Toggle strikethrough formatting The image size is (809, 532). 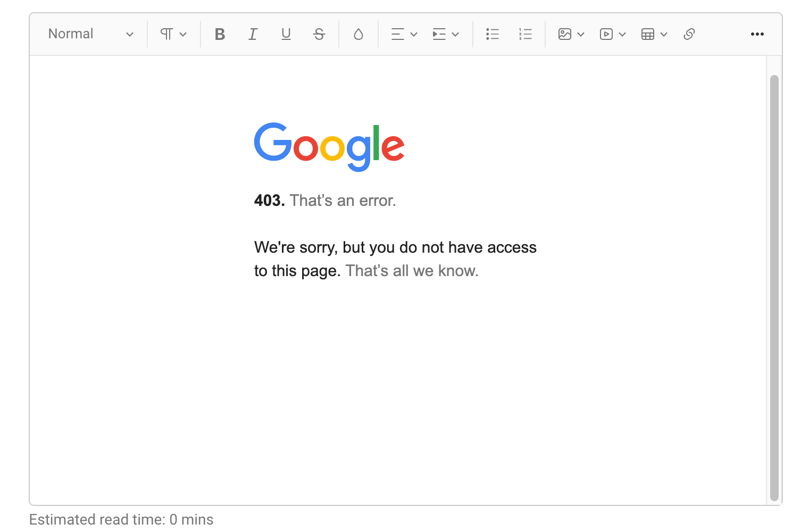[319, 34]
